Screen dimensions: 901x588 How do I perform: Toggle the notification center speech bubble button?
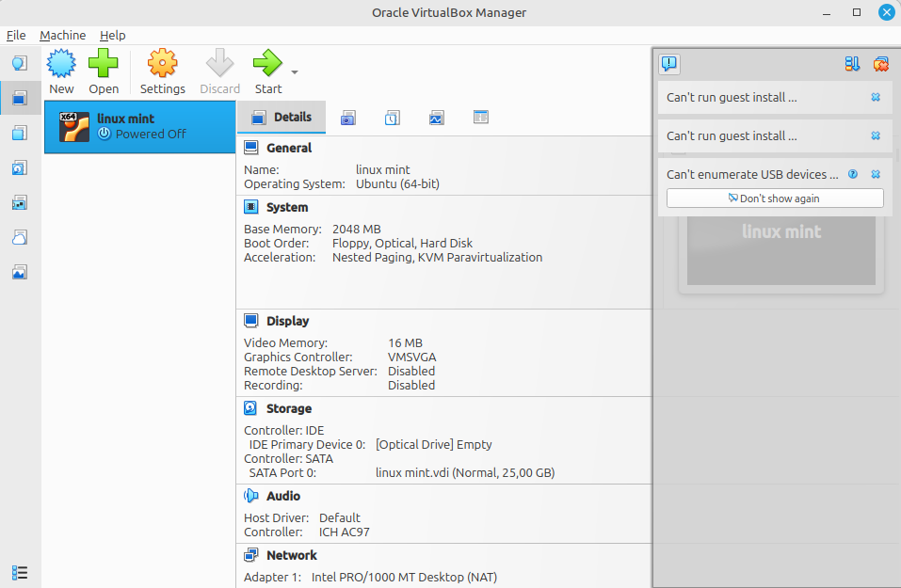click(668, 64)
